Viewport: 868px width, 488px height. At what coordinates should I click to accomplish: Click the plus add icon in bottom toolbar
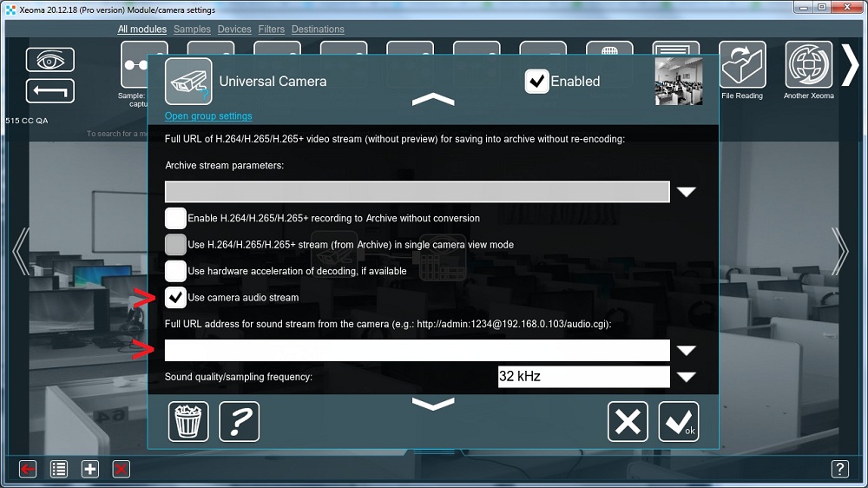[x=89, y=469]
